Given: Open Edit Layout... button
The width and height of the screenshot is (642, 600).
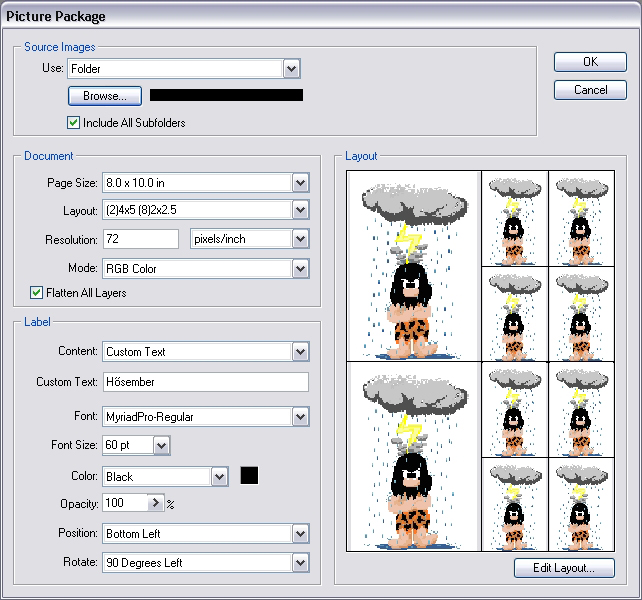Looking at the screenshot, I should click(564, 568).
